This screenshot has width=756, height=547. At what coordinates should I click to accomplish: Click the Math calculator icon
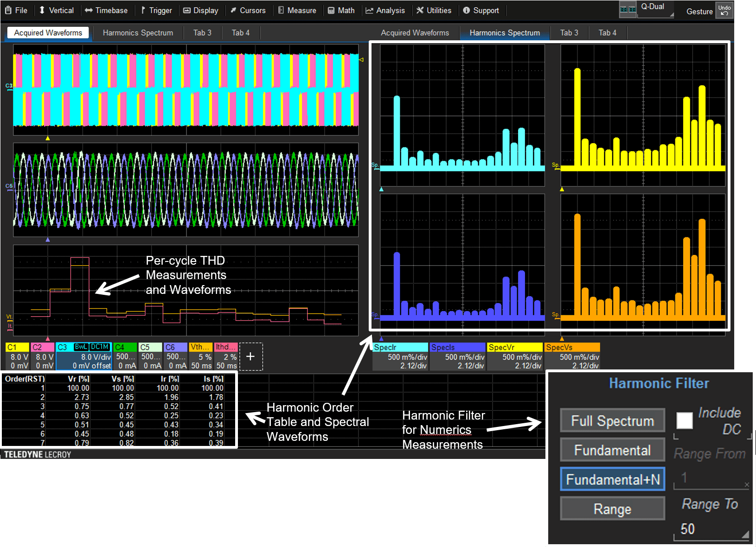tap(332, 10)
